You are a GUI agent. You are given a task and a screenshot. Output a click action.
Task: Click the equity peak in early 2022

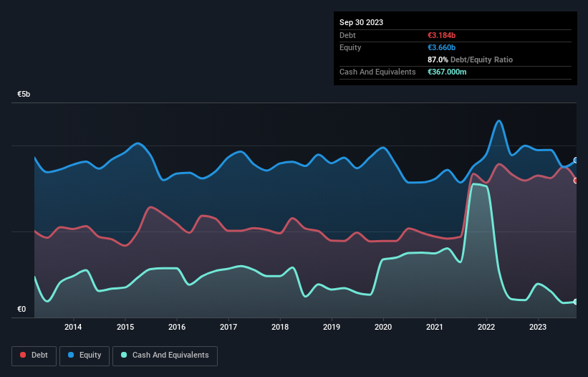tap(498, 121)
